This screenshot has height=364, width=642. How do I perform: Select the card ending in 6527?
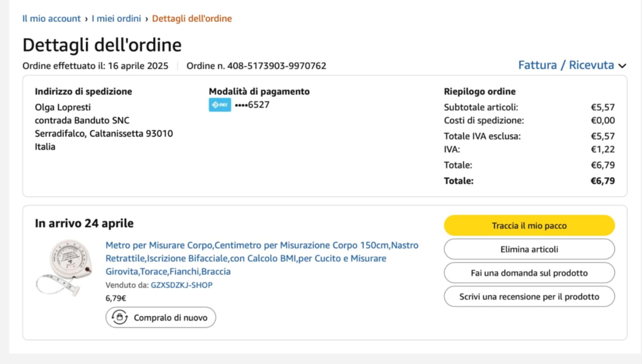pos(252,105)
